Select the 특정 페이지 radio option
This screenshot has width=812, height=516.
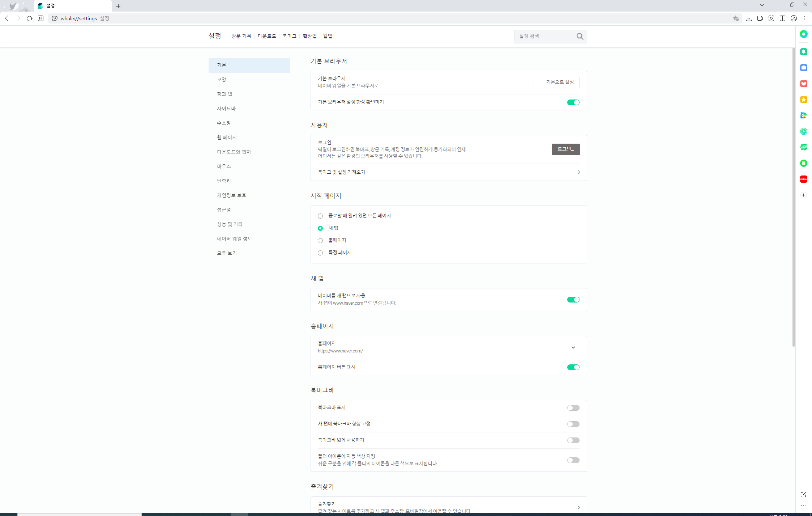[x=320, y=253]
